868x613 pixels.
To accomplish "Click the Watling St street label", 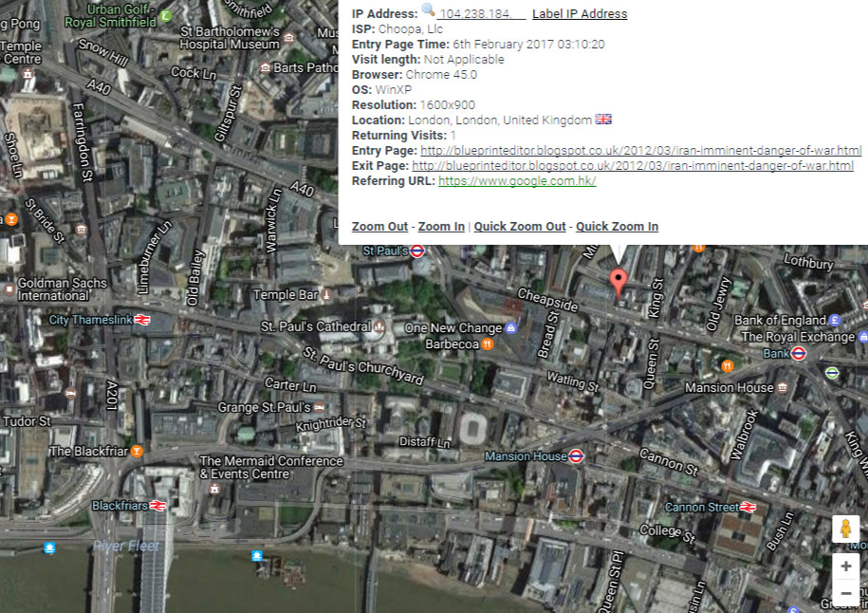I will tap(573, 382).
